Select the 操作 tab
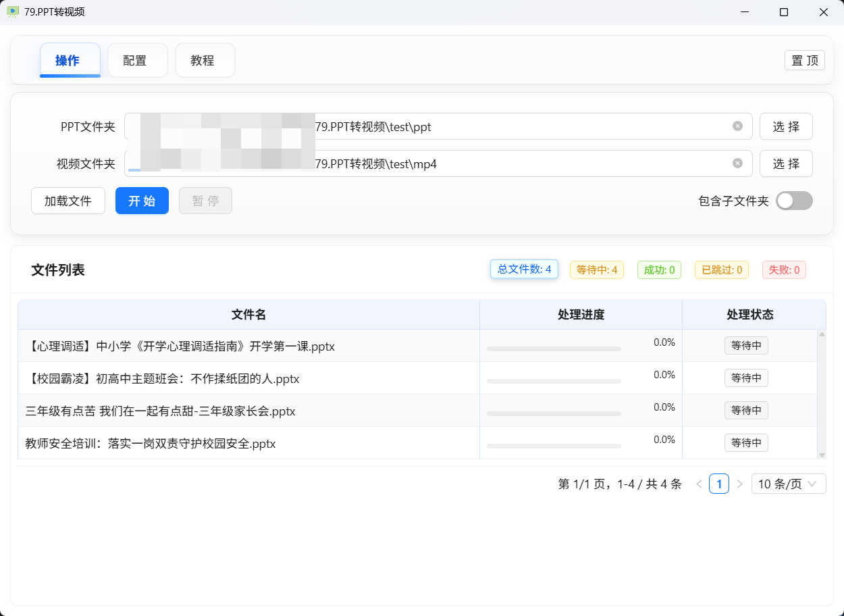This screenshot has width=844, height=616. [x=70, y=61]
